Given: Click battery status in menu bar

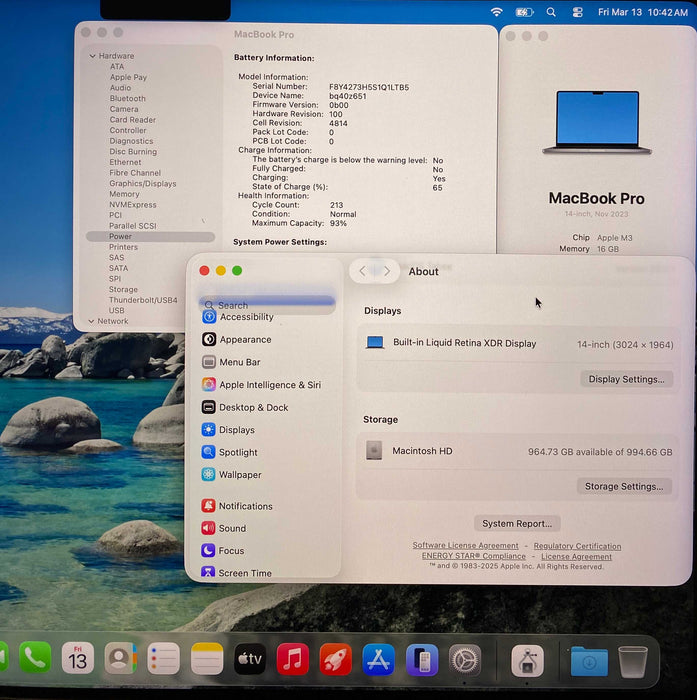Looking at the screenshot, I should click(x=524, y=12).
